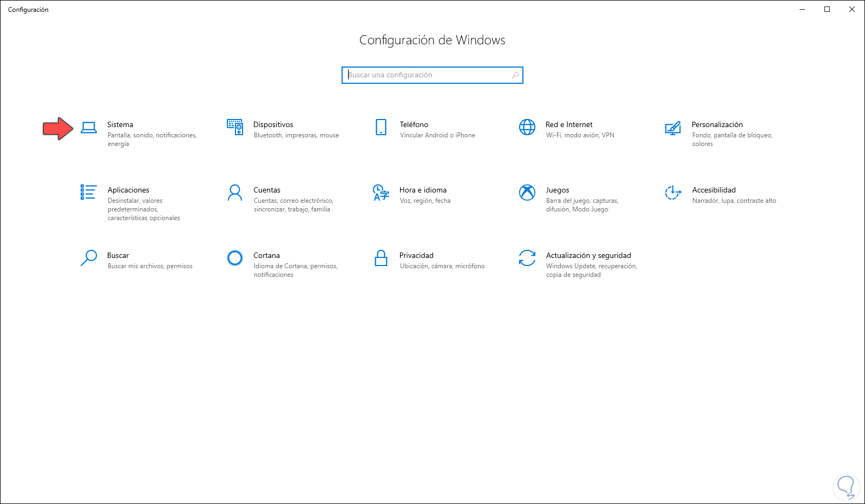The height and width of the screenshot is (504, 865).
Task: Open the Hora e idioma icon
Action: 381,193
